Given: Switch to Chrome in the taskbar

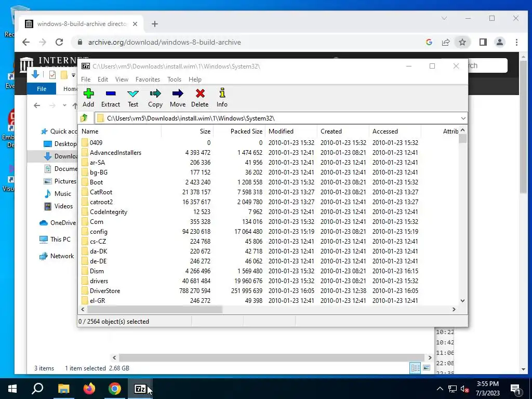Looking at the screenshot, I should tap(115, 389).
